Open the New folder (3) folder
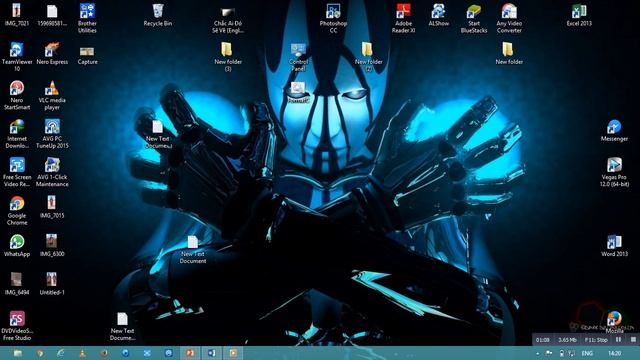 pos(228,56)
